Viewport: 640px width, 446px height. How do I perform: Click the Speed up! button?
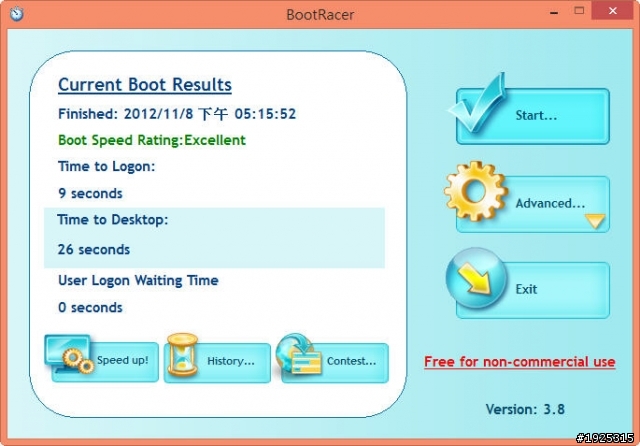click(x=105, y=362)
